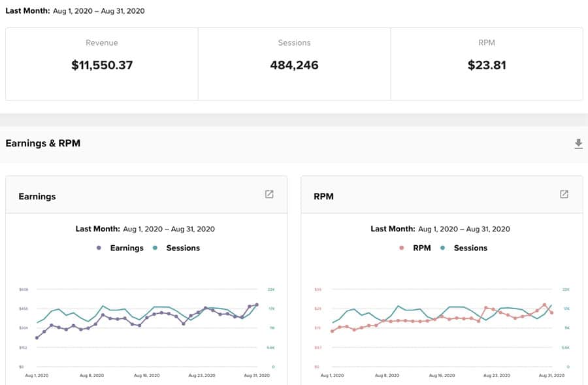
Task: Click Aug 1, 2020 label on RPM chart axis
Action: point(333,375)
